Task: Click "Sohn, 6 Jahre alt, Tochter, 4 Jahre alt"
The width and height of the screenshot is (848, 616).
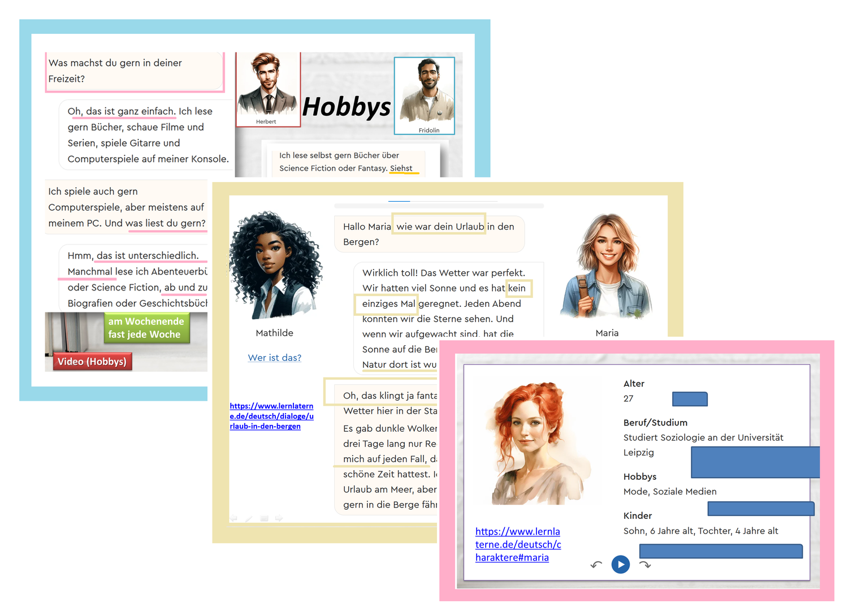Action: click(701, 531)
